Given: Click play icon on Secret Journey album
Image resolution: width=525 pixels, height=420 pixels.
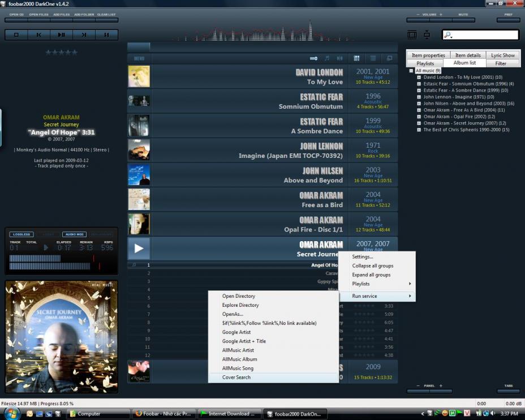Looking at the screenshot, I should click(x=139, y=248).
